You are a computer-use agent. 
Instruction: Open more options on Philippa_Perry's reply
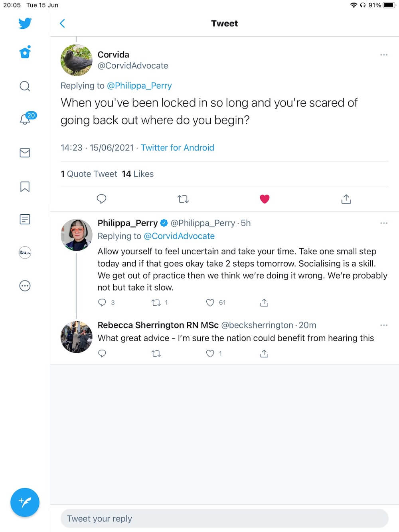(384, 223)
